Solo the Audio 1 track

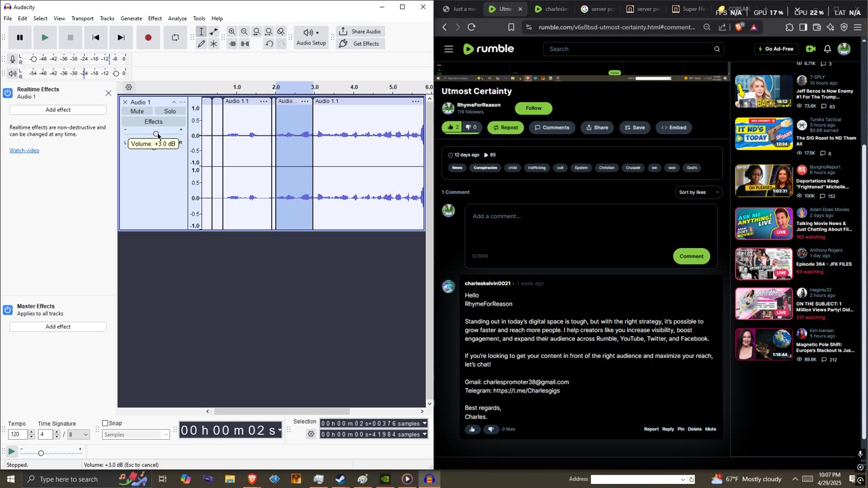[x=170, y=111]
